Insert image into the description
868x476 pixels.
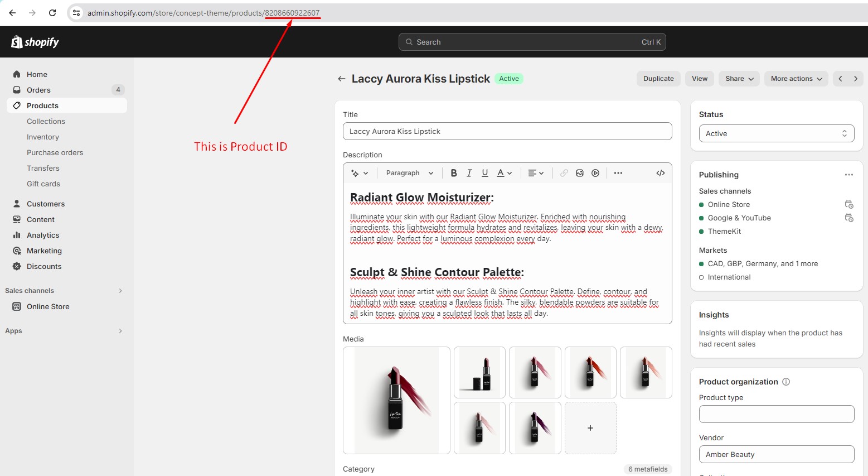point(580,173)
